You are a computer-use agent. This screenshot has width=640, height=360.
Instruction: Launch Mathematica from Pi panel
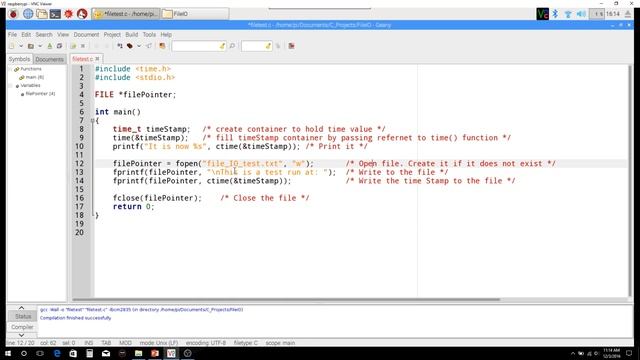69,14
